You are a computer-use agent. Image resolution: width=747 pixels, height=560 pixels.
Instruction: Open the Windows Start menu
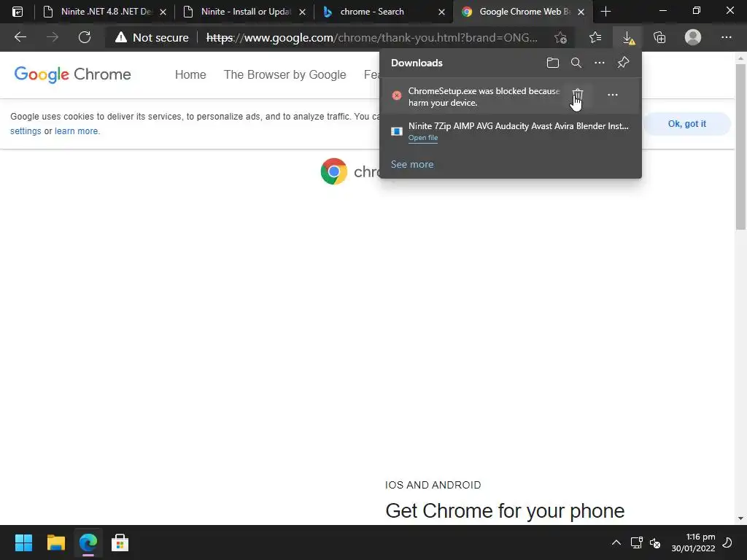point(24,542)
